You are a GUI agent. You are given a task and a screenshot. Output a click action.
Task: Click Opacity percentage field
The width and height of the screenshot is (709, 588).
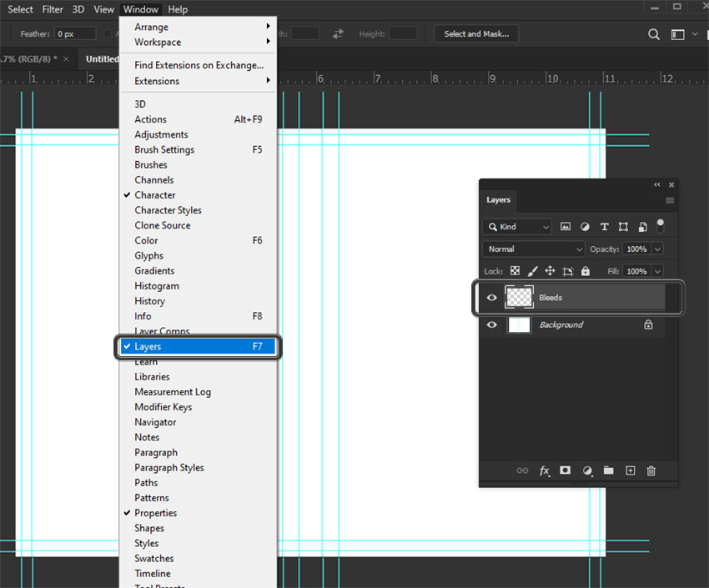point(636,249)
